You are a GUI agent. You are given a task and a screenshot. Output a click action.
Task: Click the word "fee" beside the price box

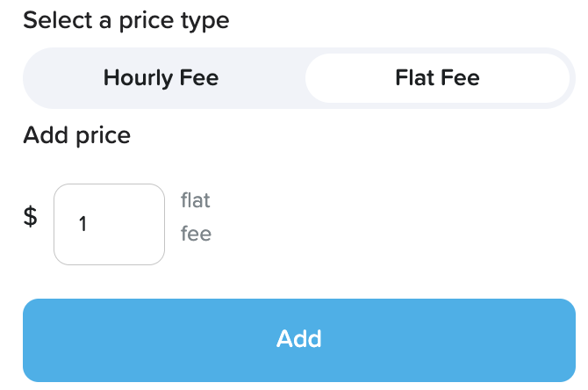[196, 235]
